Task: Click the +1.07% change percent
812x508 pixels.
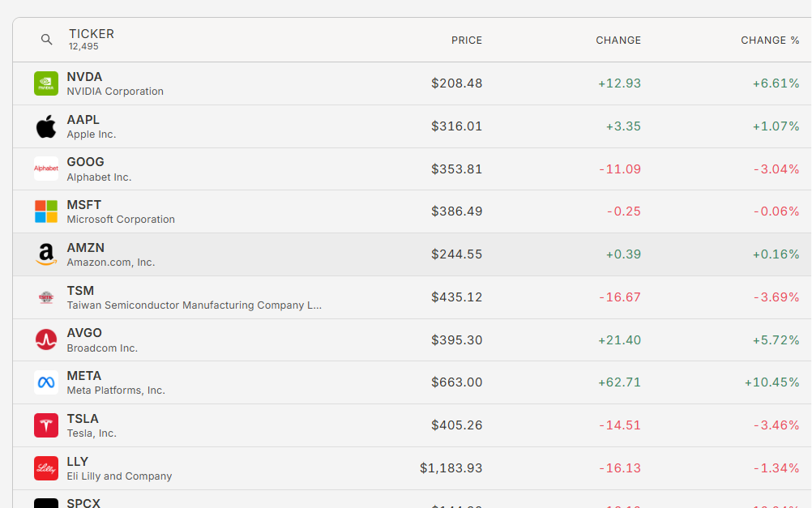Action: [x=776, y=126]
